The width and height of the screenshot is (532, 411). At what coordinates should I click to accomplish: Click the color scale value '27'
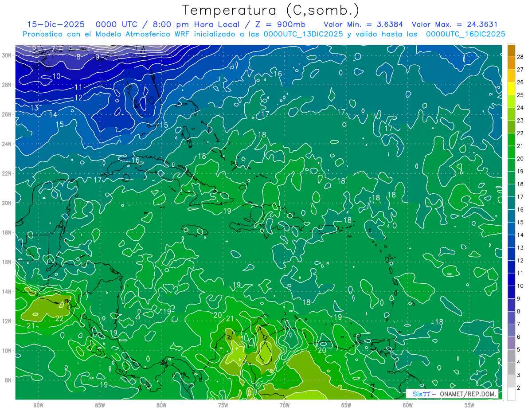point(520,69)
